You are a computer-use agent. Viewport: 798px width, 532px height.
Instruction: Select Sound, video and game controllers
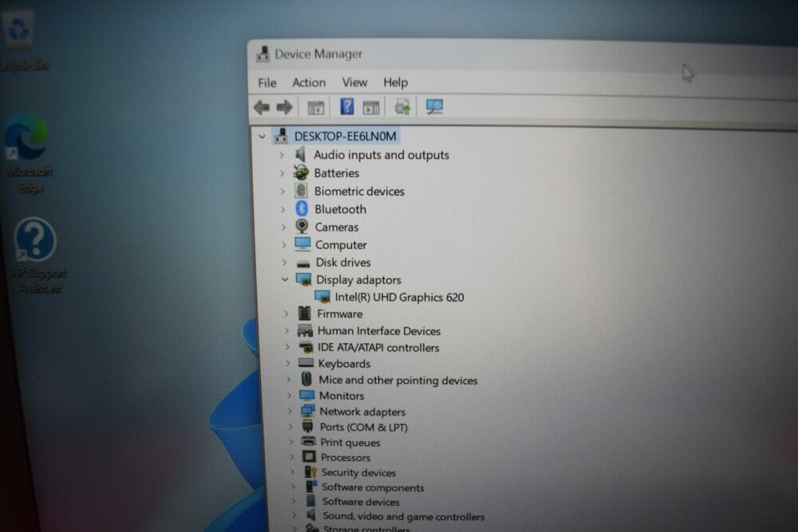(404, 516)
